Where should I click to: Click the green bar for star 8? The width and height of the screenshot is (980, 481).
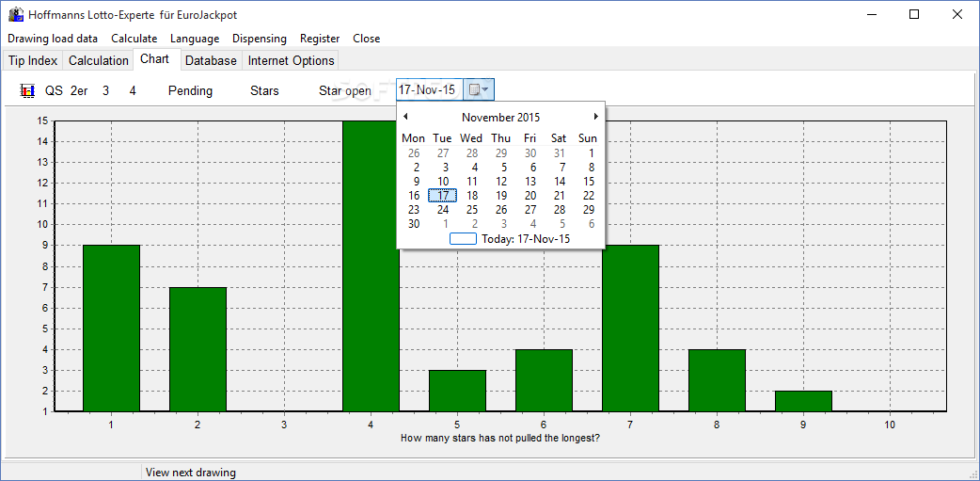(x=717, y=380)
